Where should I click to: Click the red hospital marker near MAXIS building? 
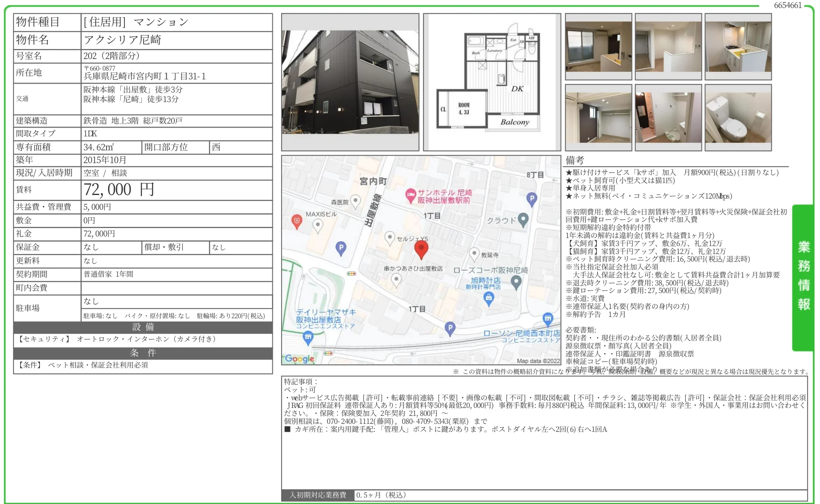(x=297, y=221)
